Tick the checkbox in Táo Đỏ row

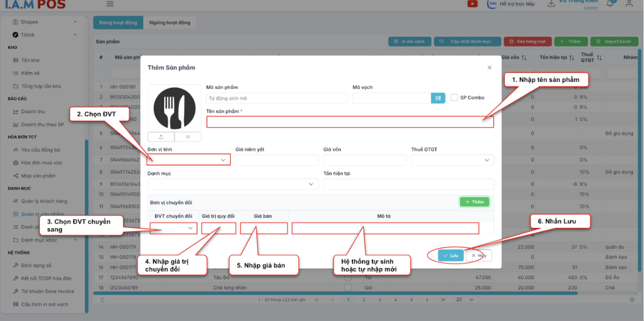[x=348, y=278]
